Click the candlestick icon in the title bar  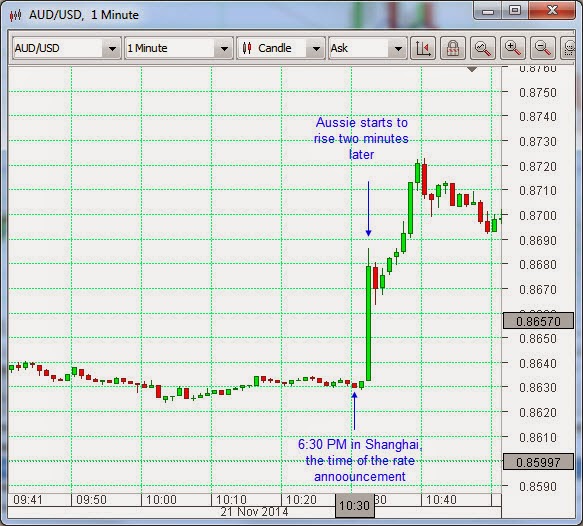point(16,15)
